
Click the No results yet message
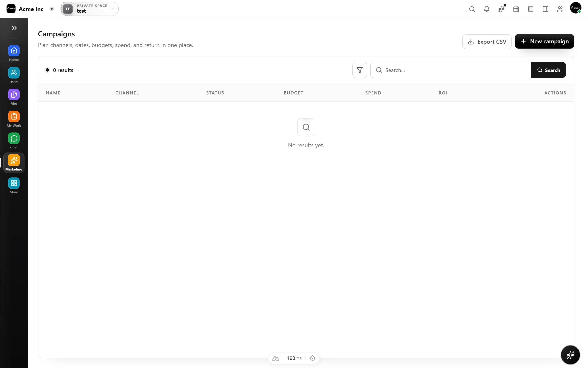point(306,145)
